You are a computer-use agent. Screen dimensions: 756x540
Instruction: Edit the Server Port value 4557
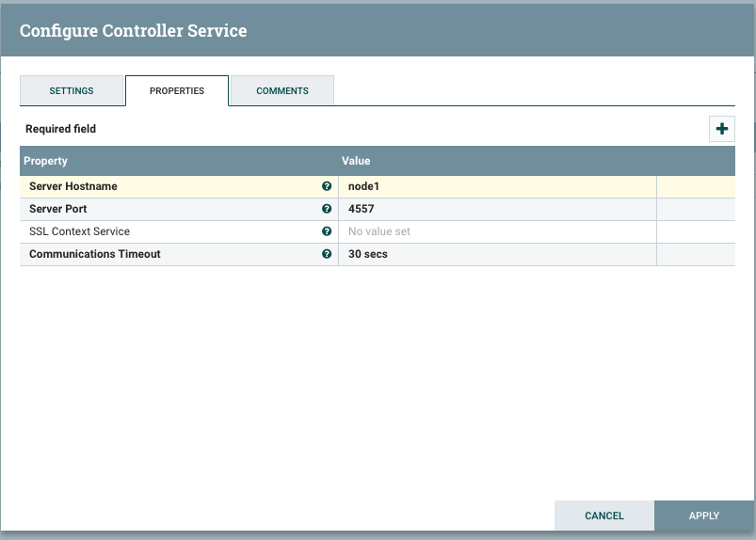coord(362,209)
